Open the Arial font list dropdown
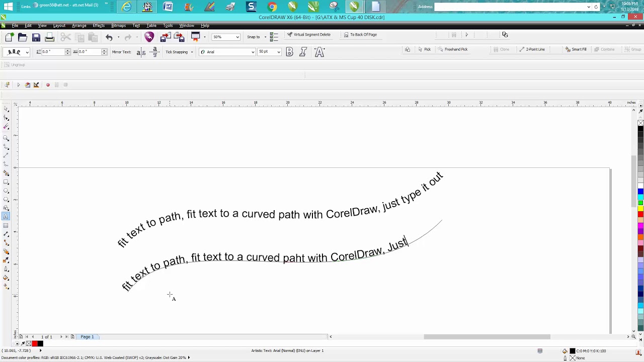The width and height of the screenshot is (644, 362). click(253, 52)
